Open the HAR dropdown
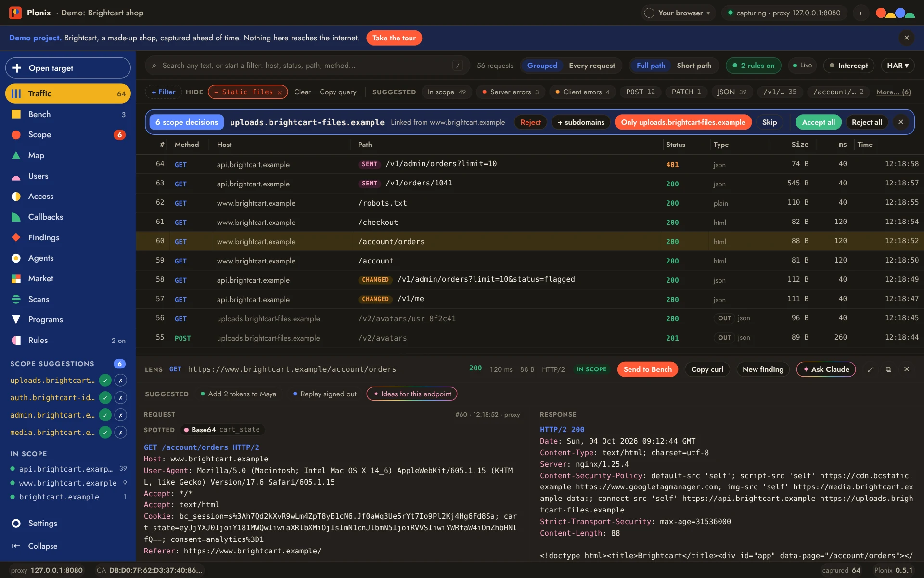This screenshot has width=924, height=578. pyautogui.click(x=898, y=66)
